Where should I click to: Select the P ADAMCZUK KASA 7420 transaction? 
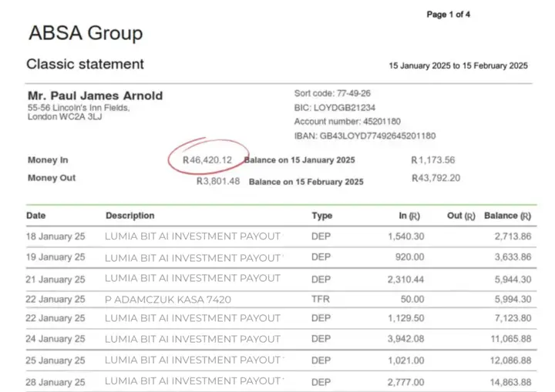coord(168,299)
